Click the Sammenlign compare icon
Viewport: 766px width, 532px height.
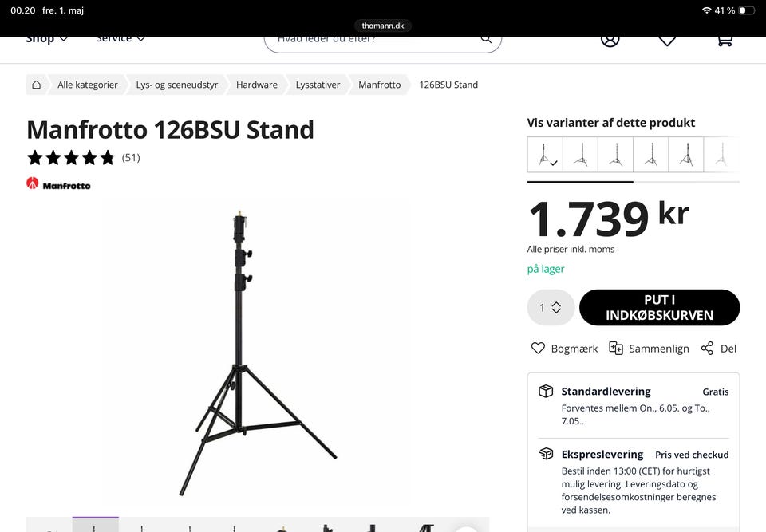(615, 348)
